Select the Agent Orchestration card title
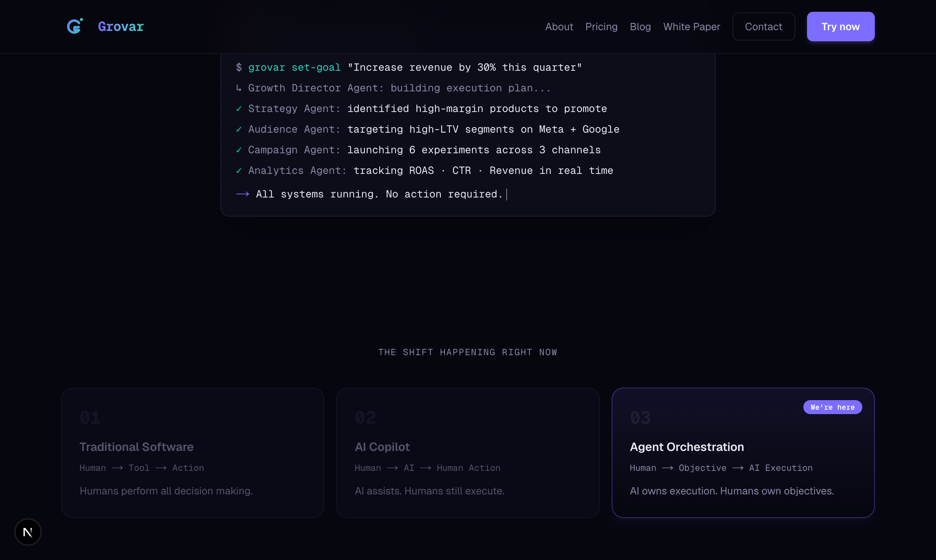Image resolution: width=936 pixels, height=560 pixels. point(687,447)
